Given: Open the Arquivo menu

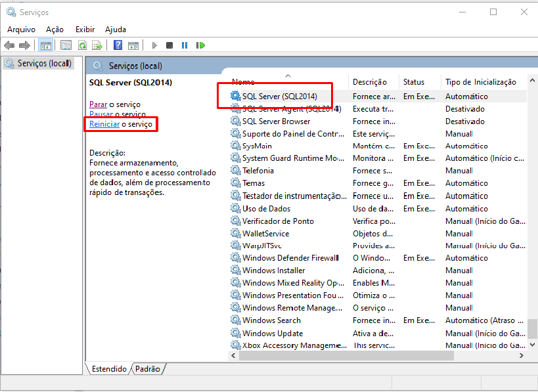Looking at the screenshot, I should (x=21, y=30).
